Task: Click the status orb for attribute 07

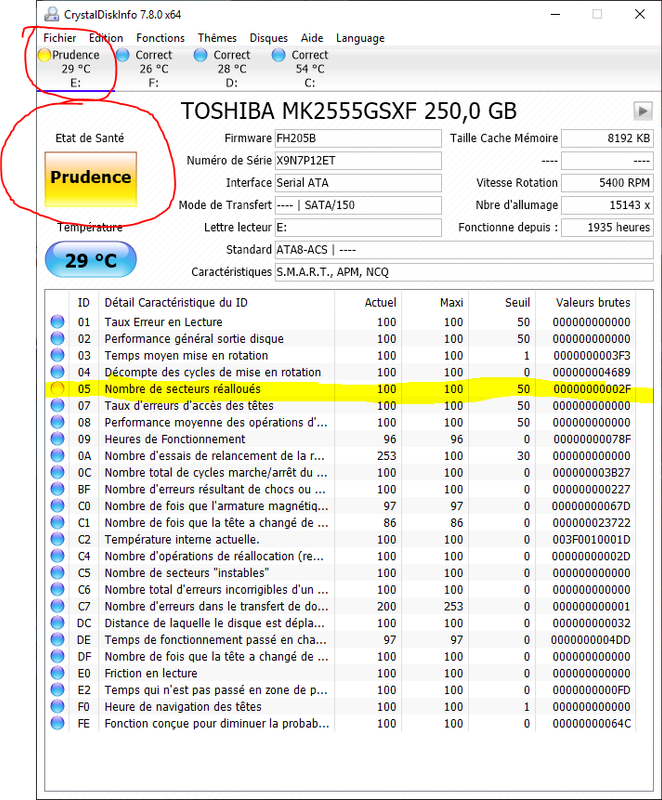Action: click(57, 405)
